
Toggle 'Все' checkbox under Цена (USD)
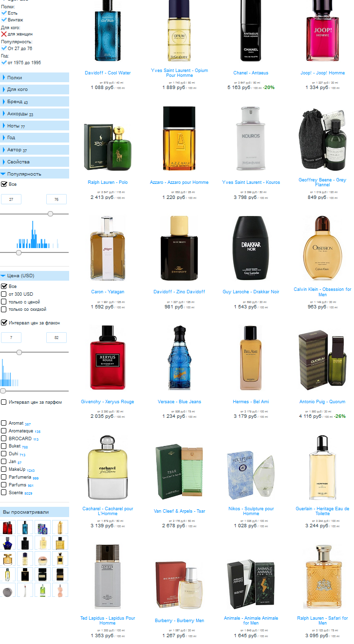(4, 286)
